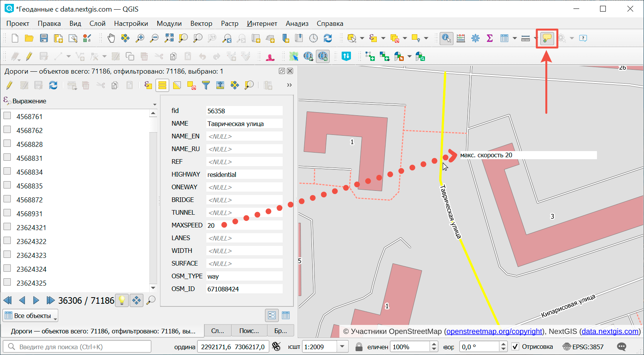Click the refresh map icon
This screenshot has height=355, width=644.
coord(328,38)
